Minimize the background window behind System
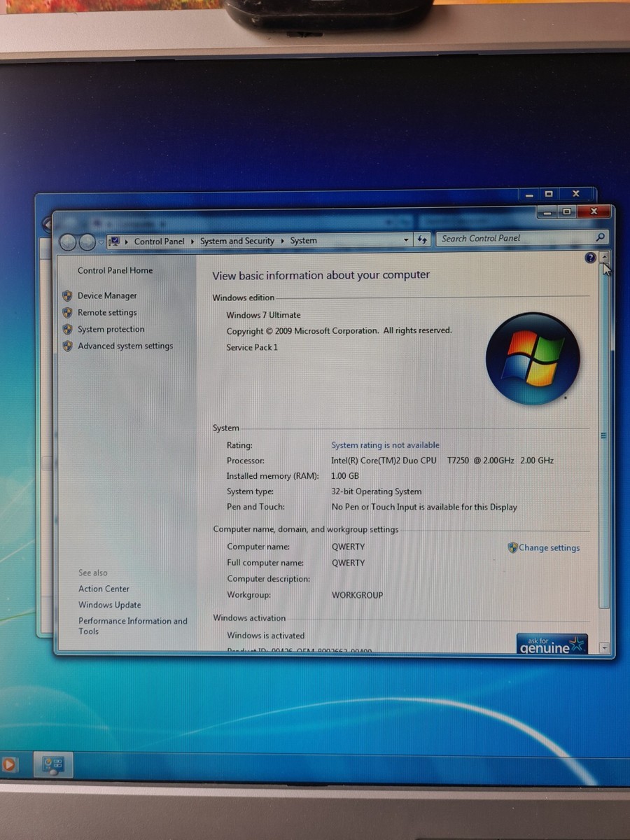The width and height of the screenshot is (630, 840). click(531, 195)
